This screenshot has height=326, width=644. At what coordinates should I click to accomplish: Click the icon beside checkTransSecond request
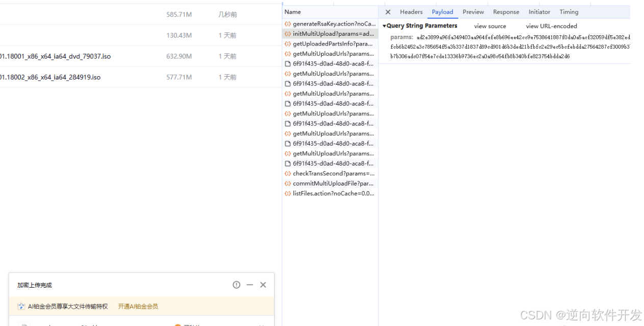pyautogui.click(x=288, y=174)
